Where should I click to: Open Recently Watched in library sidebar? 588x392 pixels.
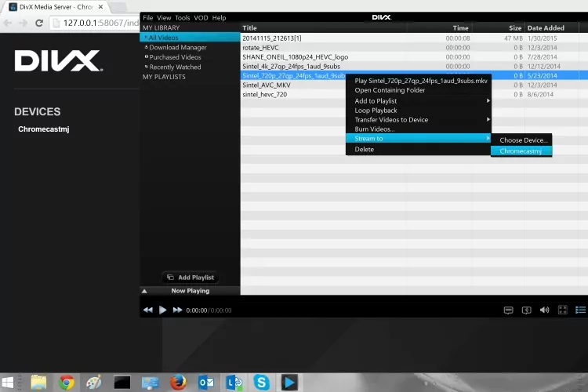pos(175,67)
